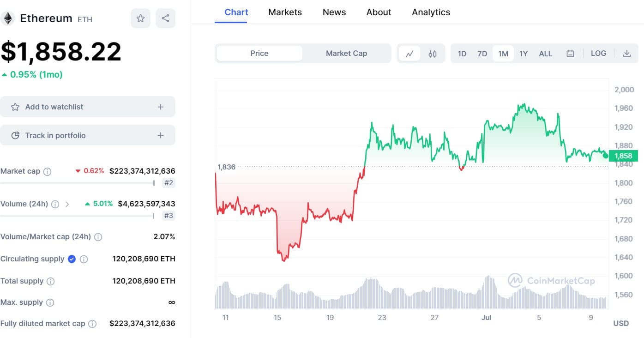Click plus icon on Add to watchlist
Image resolution: width=644 pixels, height=338 pixels.
(x=161, y=107)
